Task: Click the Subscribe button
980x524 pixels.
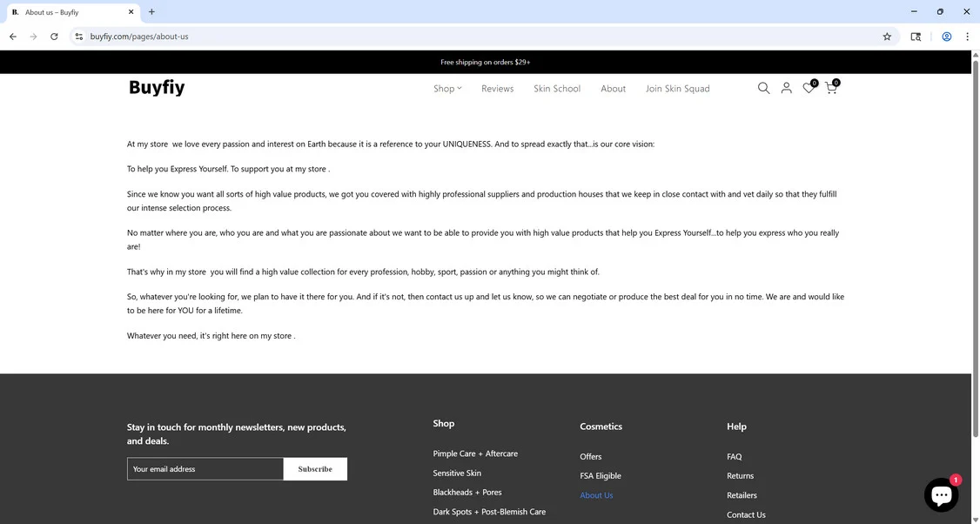Action: coord(315,469)
